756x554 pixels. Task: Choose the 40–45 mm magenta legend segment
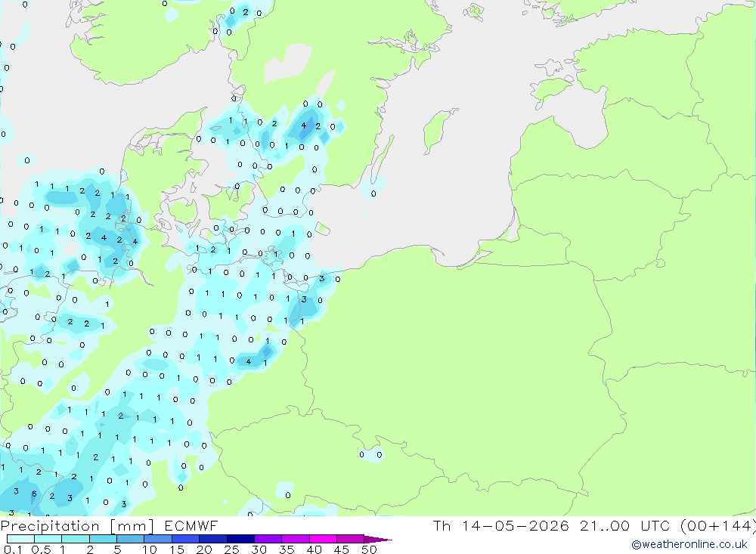[x=323, y=539]
